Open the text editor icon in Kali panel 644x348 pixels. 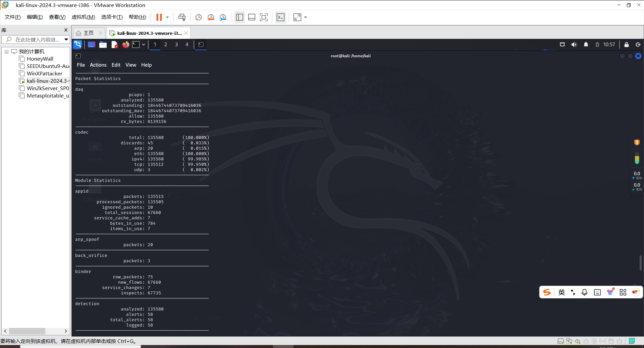tap(114, 45)
